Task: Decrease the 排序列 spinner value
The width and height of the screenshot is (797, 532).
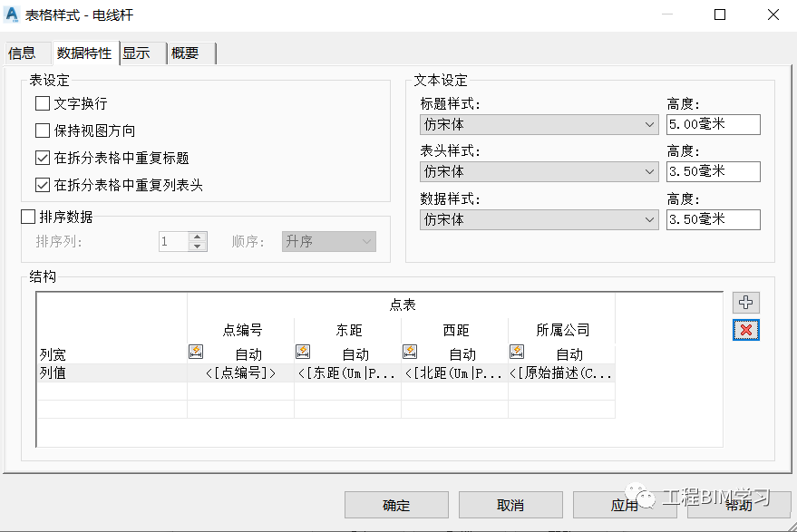Action: coord(198,247)
